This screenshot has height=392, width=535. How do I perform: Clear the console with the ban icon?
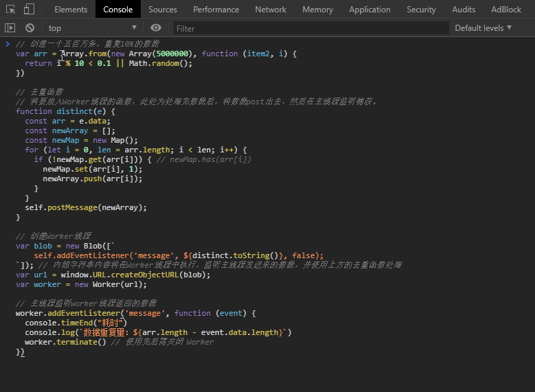30,28
